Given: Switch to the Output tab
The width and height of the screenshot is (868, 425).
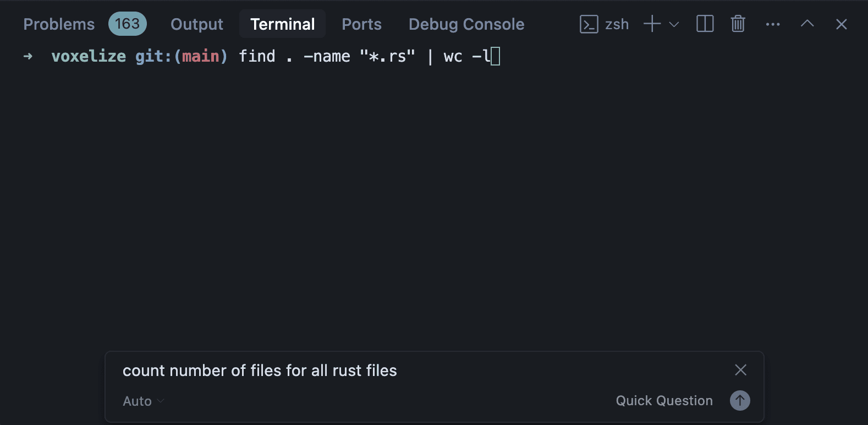Looking at the screenshot, I should point(196,24).
